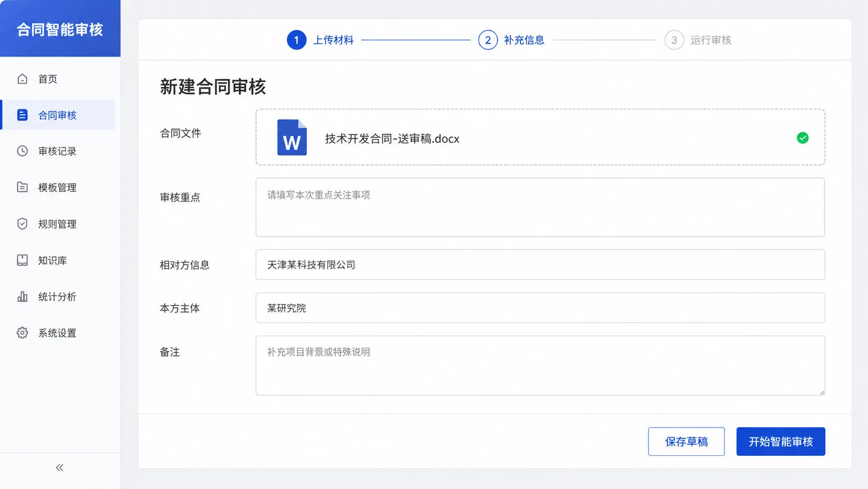Click the 保存草稿 button
The height and width of the screenshot is (489, 868).
click(x=686, y=442)
